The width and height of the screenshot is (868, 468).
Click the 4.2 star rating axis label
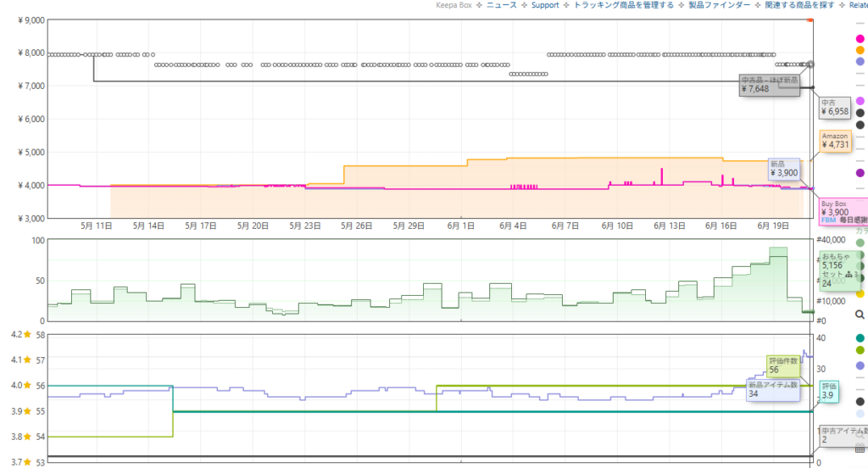(x=21, y=335)
